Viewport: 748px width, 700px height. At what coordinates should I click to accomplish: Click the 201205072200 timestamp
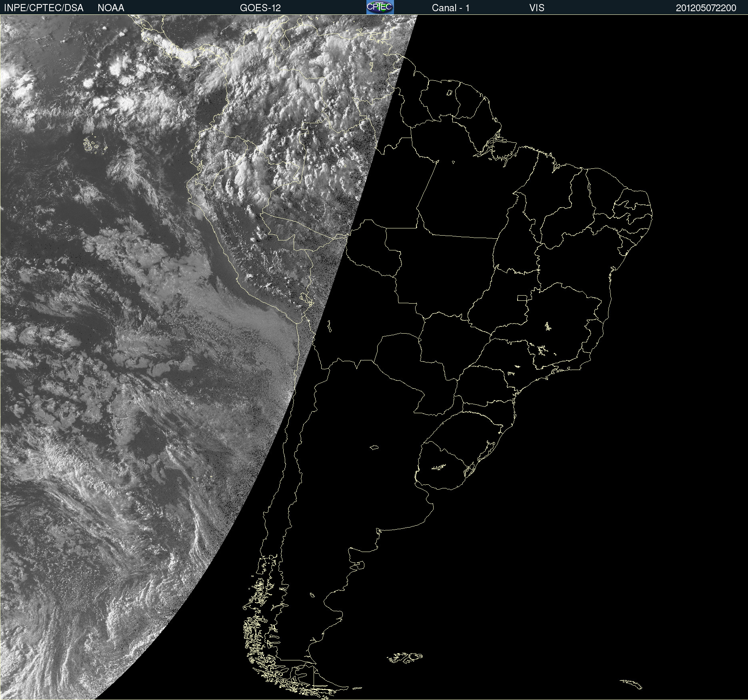tap(706, 8)
